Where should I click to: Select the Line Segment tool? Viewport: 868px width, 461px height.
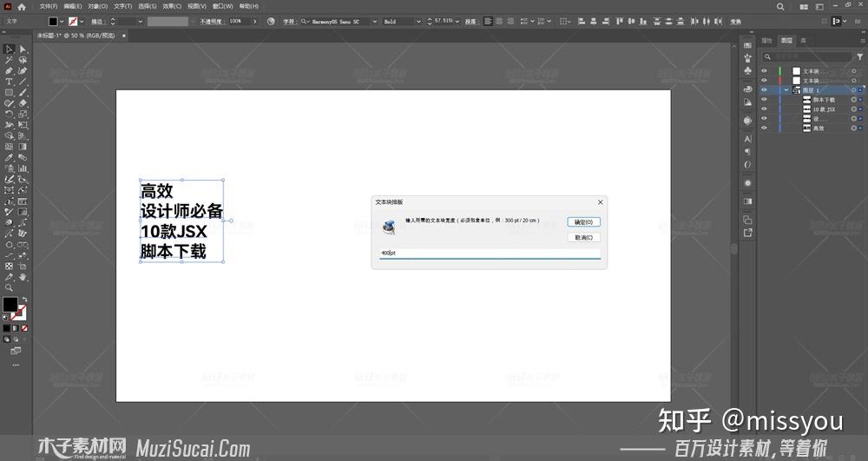(23, 82)
